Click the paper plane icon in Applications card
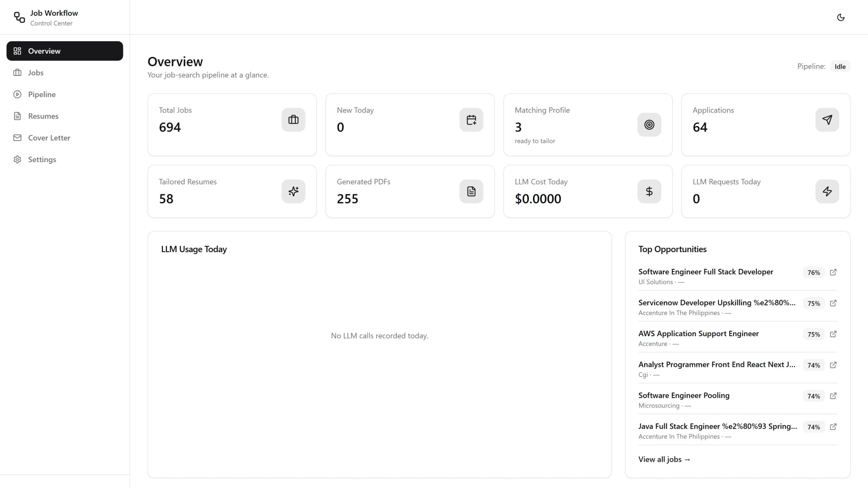 (x=827, y=120)
